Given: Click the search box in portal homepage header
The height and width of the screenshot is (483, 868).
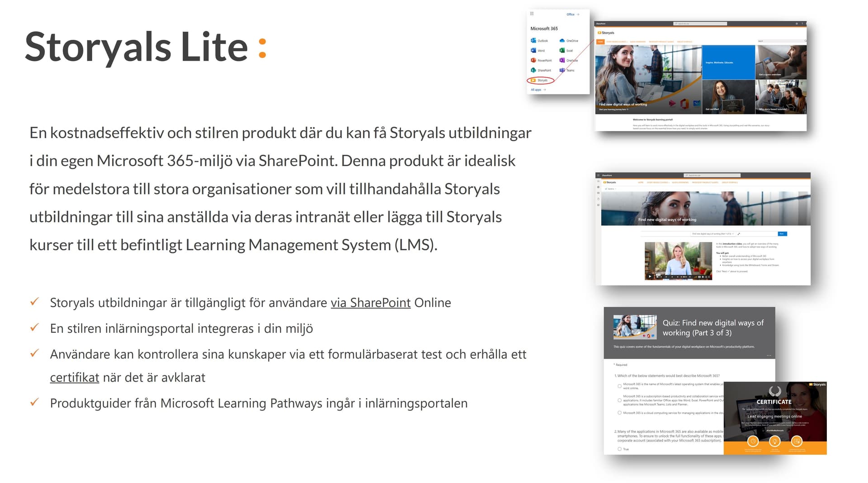Looking at the screenshot, I should (700, 24).
